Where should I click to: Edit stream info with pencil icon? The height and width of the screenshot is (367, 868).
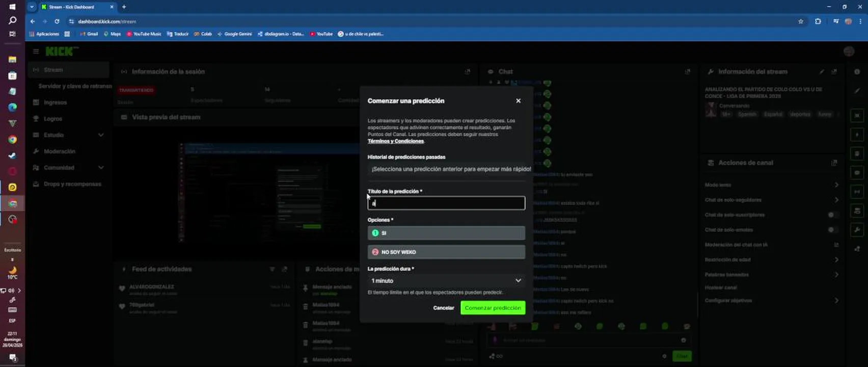(x=822, y=72)
